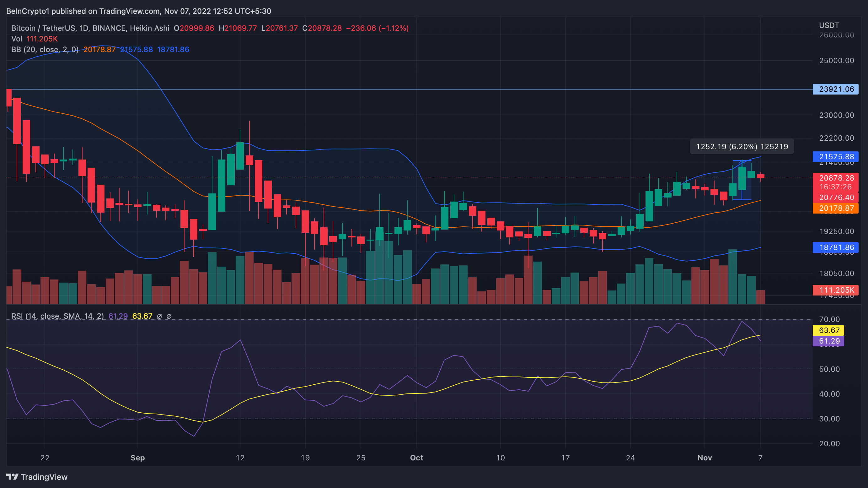Click the yellow 63.67 RSI value tag

pyautogui.click(x=828, y=330)
